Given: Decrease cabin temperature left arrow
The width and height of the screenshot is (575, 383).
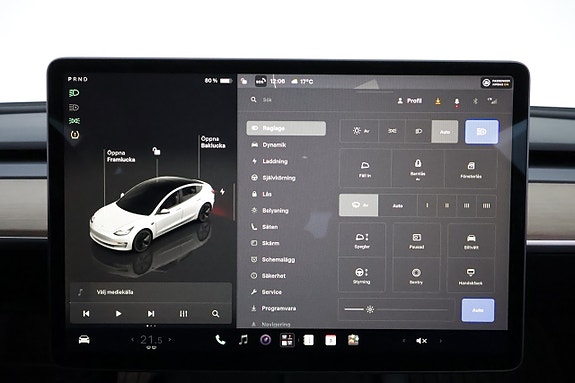Looking at the screenshot, I should (x=132, y=340).
